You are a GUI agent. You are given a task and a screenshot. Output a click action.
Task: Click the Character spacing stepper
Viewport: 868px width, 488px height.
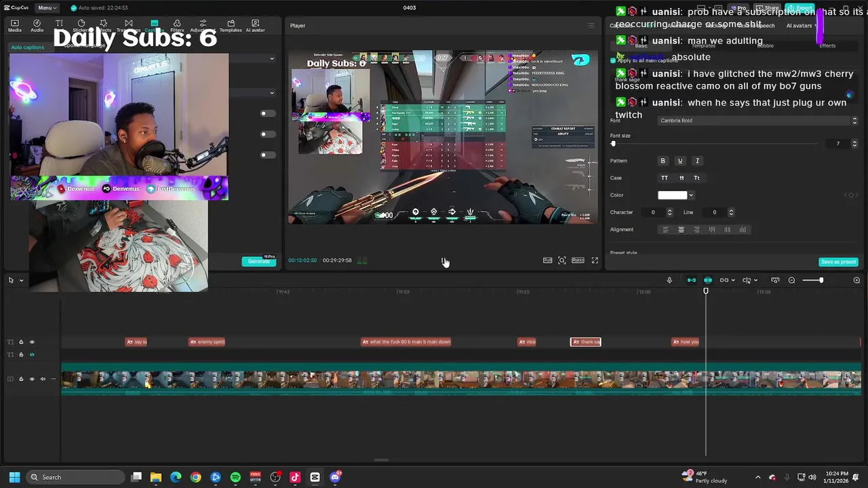pos(670,212)
